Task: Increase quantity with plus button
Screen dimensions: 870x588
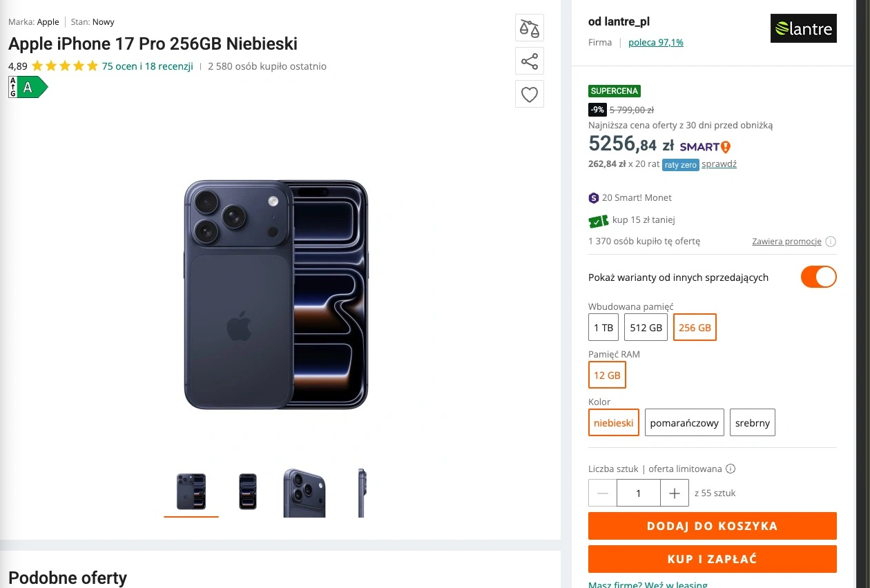Action: pyautogui.click(x=675, y=493)
